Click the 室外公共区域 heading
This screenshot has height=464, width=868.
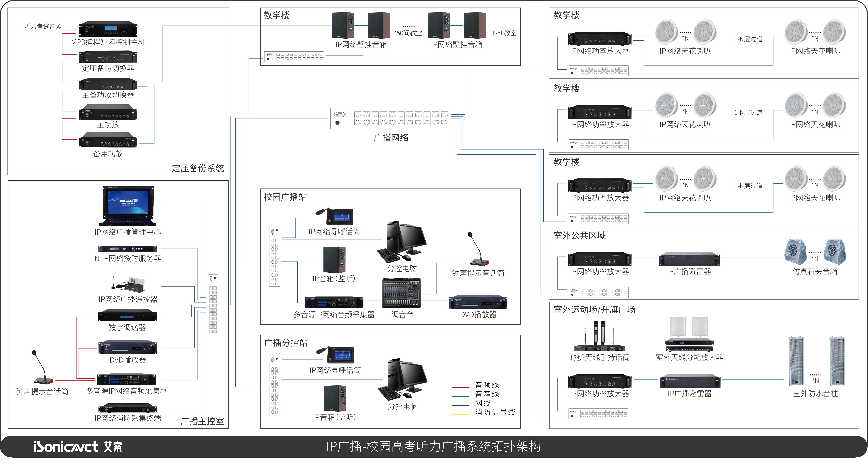(x=579, y=236)
